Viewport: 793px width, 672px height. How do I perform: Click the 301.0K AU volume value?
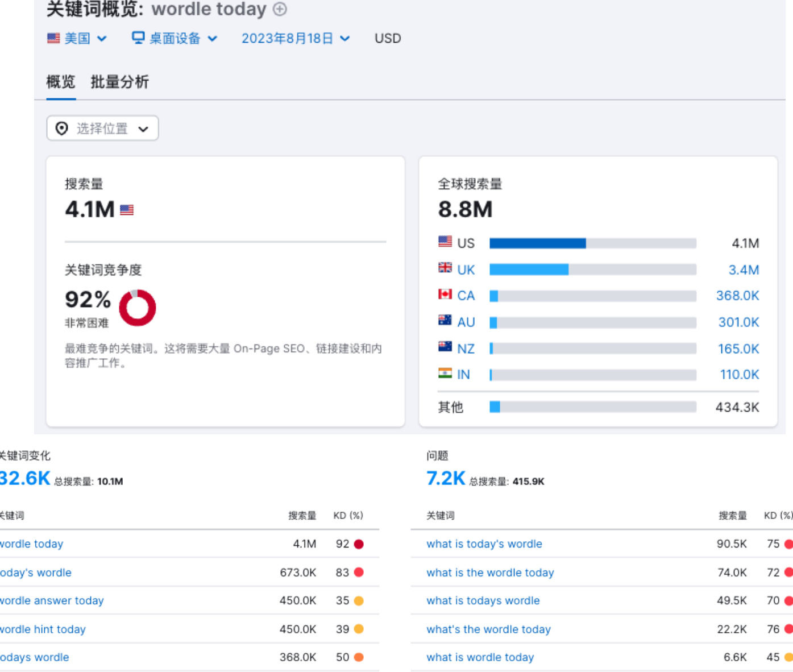point(739,322)
